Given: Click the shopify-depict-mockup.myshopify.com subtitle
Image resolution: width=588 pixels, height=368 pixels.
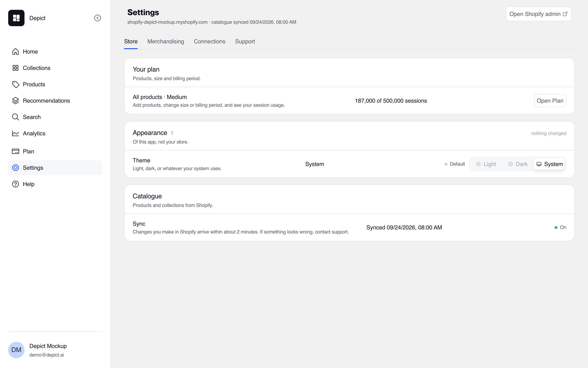Looking at the screenshot, I should pos(167,22).
